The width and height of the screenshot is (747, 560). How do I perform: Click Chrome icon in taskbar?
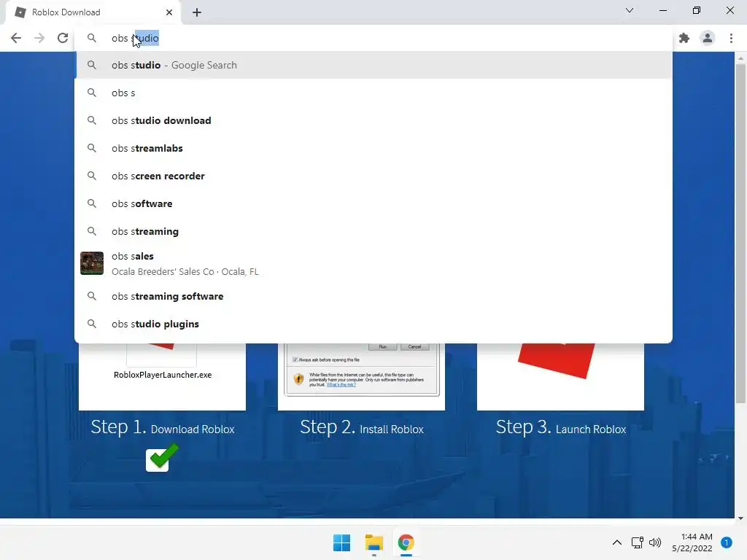(406, 542)
